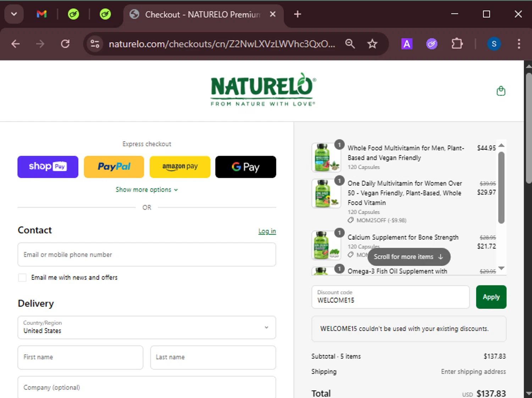The image size is (532, 398).
Task: Click the Calcium Supplement product thumbnail
Action: pyautogui.click(x=326, y=245)
